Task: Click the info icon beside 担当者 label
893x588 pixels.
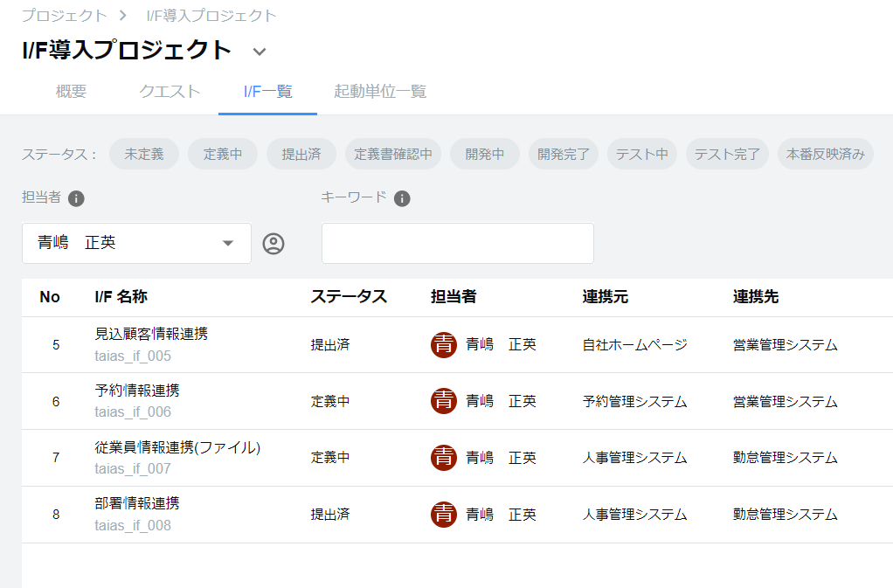Action: [x=76, y=198]
